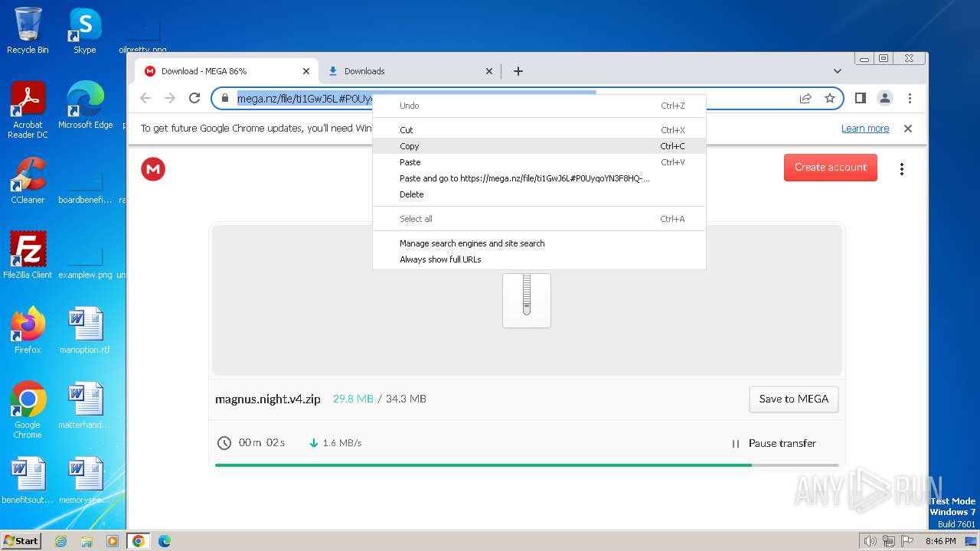Select Always show full URLs

coord(539,259)
